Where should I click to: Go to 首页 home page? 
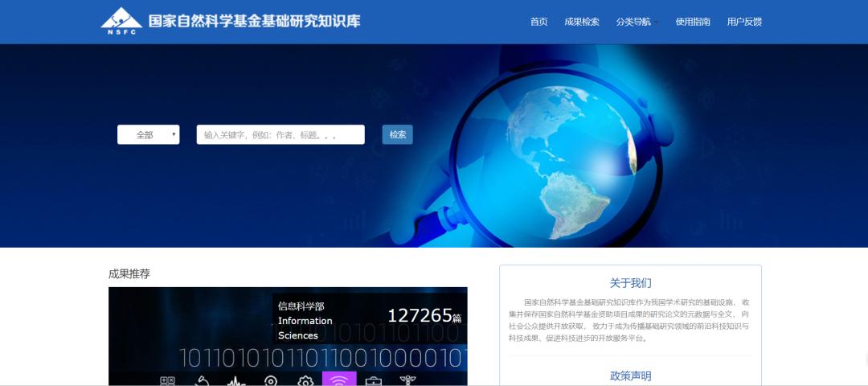[x=538, y=22]
